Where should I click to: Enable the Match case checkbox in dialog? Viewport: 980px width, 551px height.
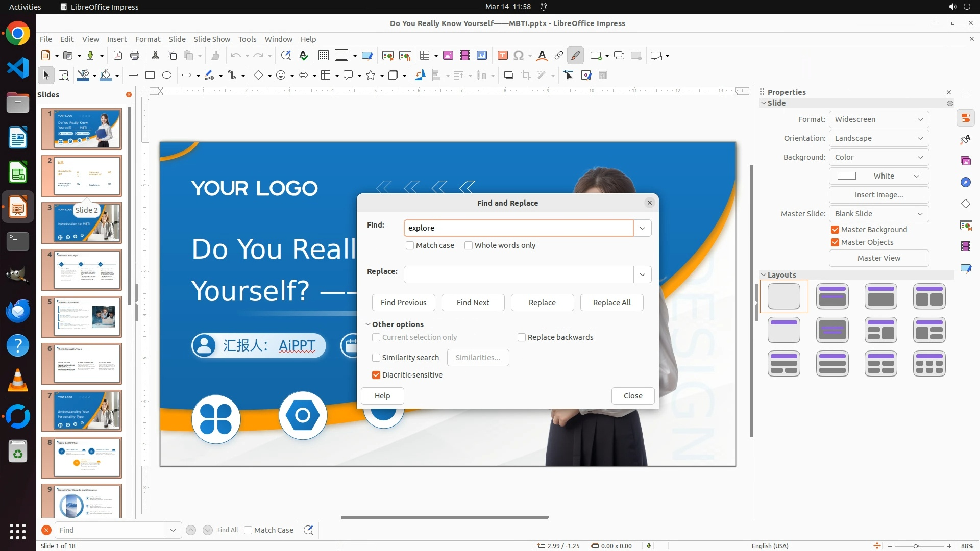[410, 245]
